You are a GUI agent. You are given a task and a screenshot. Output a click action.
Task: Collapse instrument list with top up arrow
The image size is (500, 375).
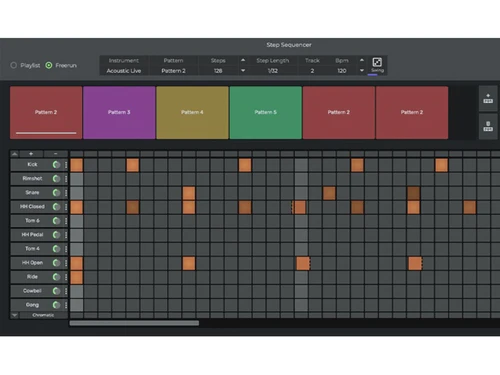click(14, 154)
